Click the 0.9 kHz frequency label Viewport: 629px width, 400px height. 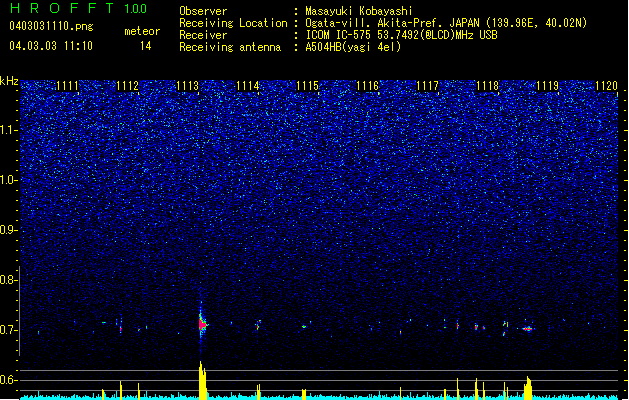tap(8, 230)
